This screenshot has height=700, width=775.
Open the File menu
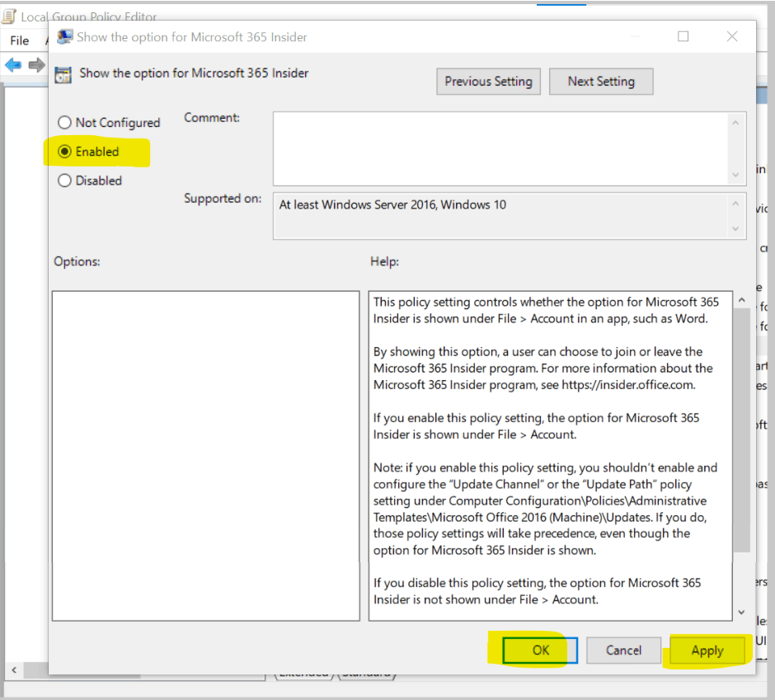(x=19, y=40)
